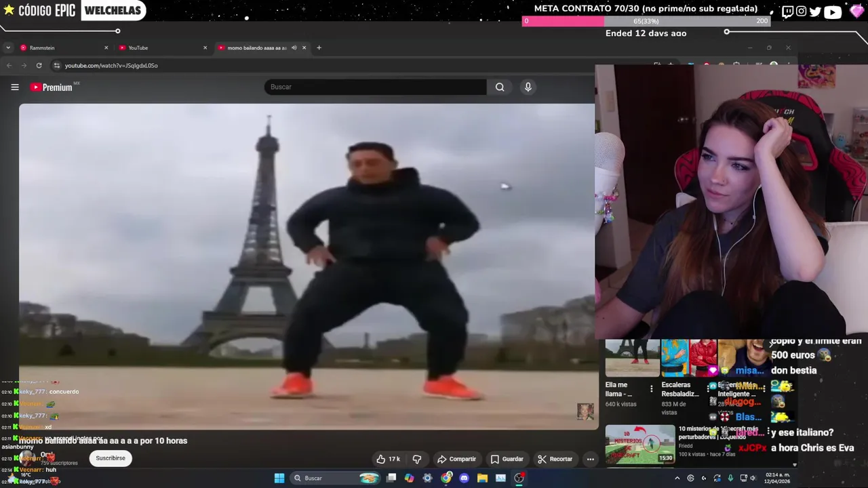Open the Compartir share dialog
868x488 pixels.
(x=456, y=459)
